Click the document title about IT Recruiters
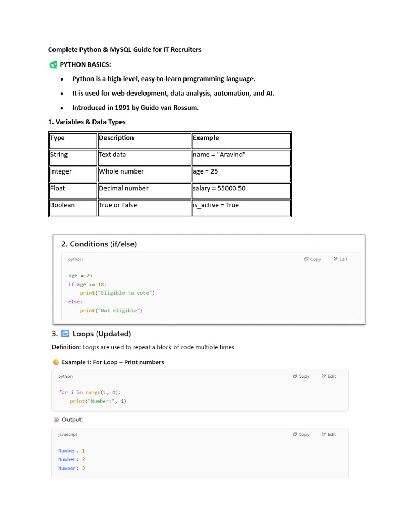The height and width of the screenshot is (532, 399). coord(125,50)
